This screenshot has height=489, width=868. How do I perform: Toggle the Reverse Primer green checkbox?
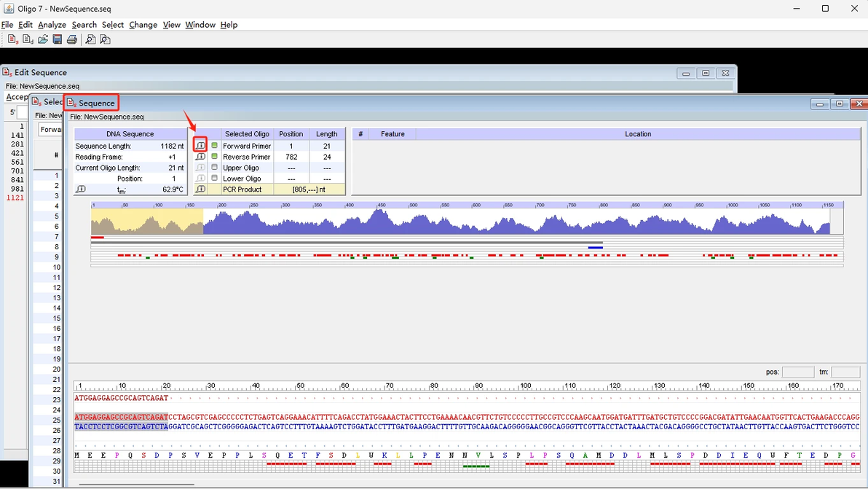pyautogui.click(x=214, y=156)
